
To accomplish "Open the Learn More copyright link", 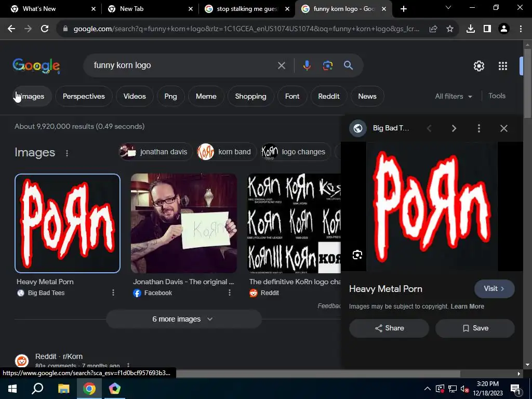I will click(x=467, y=307).
